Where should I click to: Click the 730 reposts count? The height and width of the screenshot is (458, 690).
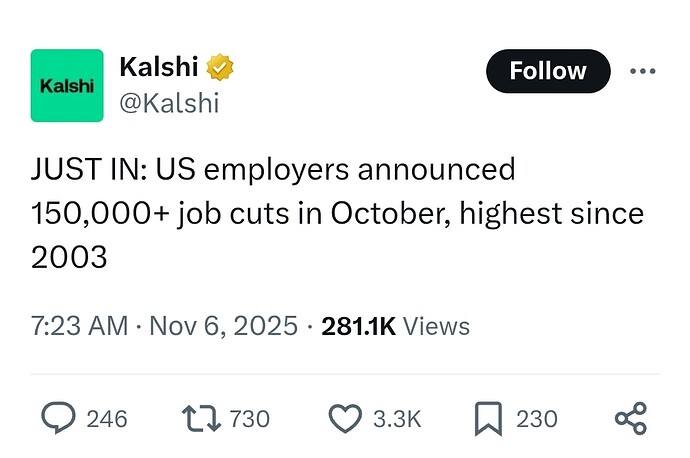click(250, 418)
